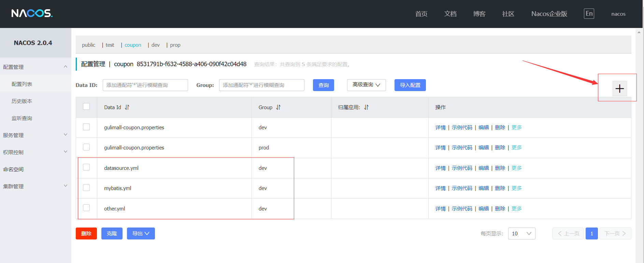Switch to the test namespace tab
The height and width of the screenshot is (263, 644).
[110, 45]
